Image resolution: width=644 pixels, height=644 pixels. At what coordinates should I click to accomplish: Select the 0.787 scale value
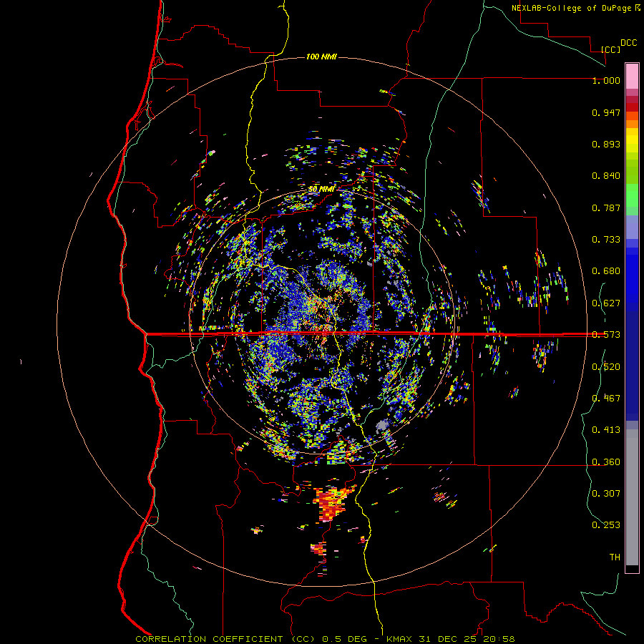(x=606, y=208)
